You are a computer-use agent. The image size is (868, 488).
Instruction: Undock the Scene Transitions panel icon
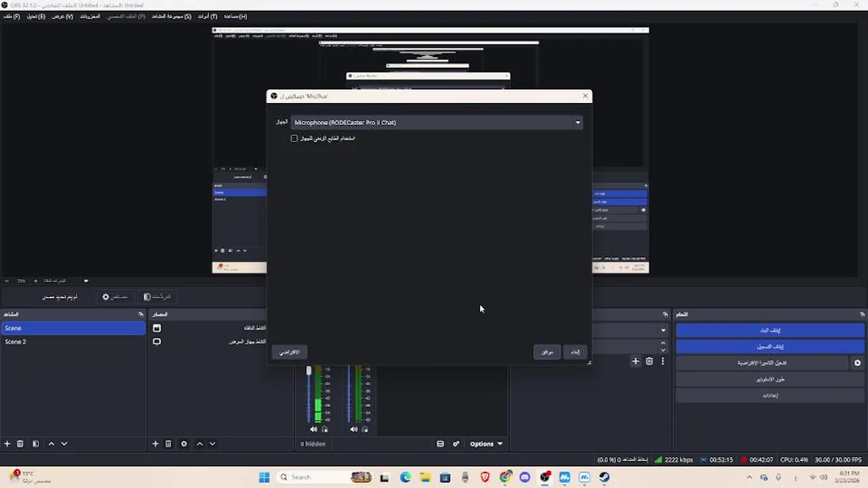(x=665, y=314)
